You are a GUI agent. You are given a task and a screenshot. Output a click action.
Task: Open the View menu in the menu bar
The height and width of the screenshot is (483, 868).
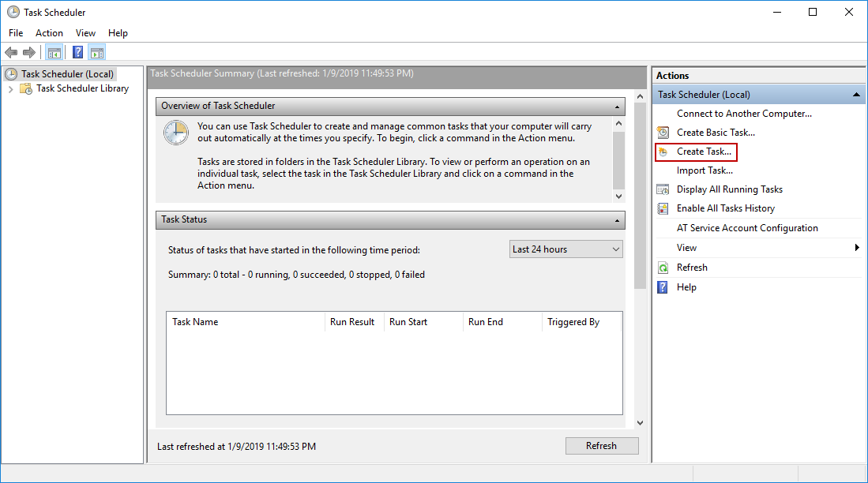tap(85, 33)
